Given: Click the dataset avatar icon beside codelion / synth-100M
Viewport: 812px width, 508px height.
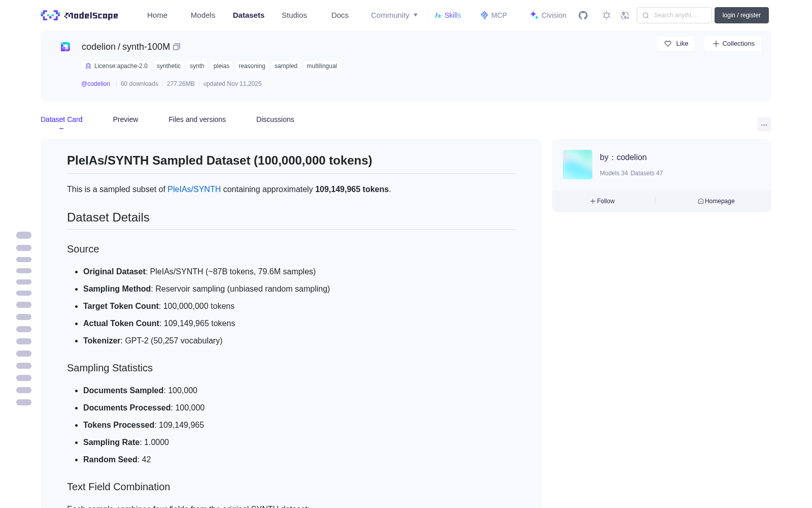Looking at the screenshot, I should click(x=65, y=47).
